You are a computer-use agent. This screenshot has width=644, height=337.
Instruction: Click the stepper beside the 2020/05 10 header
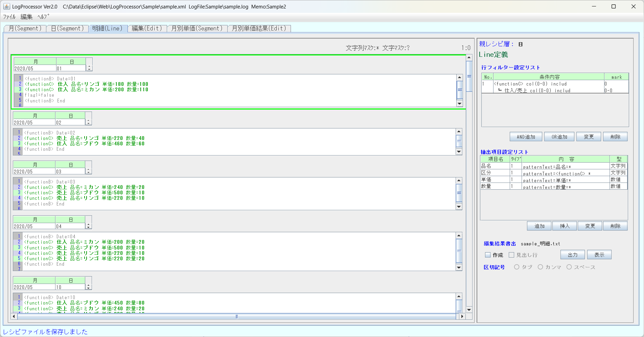tap(89, 287)
